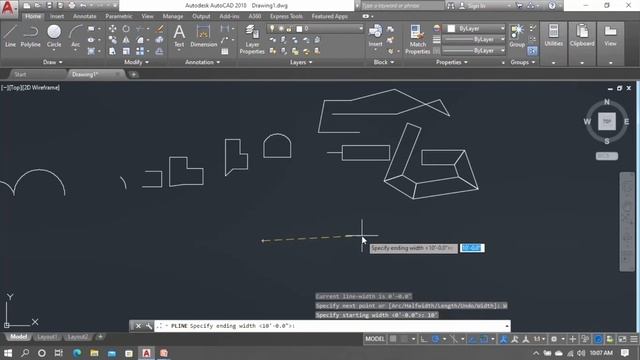This screenshot has width=640, height=360.
Task: Toggle Group Selection blue icon in Groups panel
Action: tap(532, 51)
